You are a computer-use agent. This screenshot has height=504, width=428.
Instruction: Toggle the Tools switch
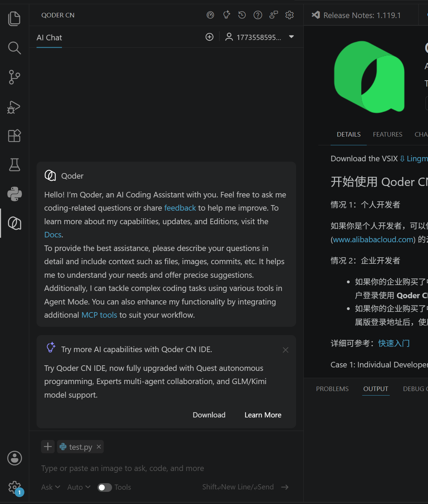(104, 487)
